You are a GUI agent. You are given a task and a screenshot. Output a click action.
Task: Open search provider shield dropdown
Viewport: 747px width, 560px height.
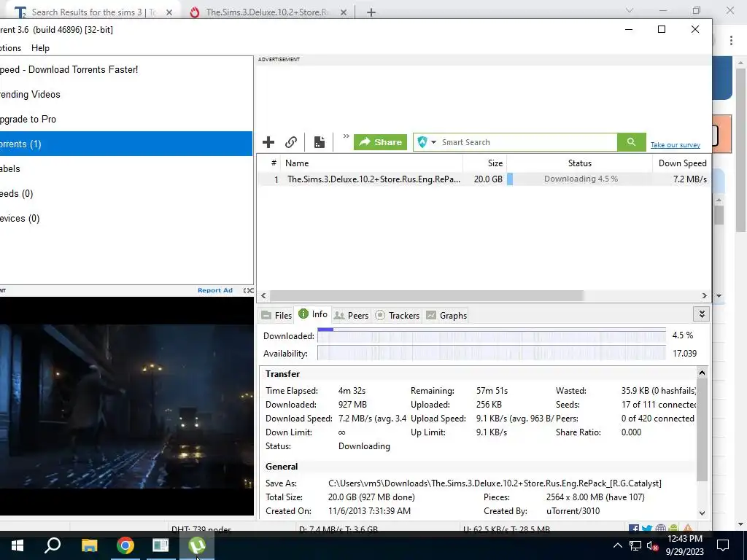[427, 142]
